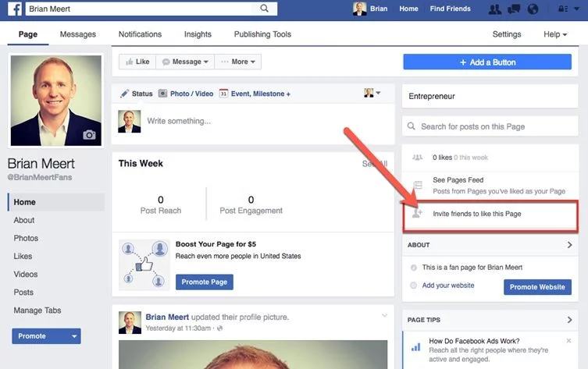
Task: Select Likes in left sidebar
Action: [23, 256]
